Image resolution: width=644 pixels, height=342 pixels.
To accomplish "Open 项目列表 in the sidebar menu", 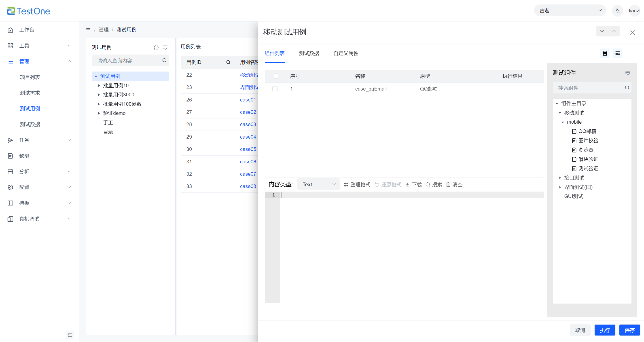I will [30, 77].
